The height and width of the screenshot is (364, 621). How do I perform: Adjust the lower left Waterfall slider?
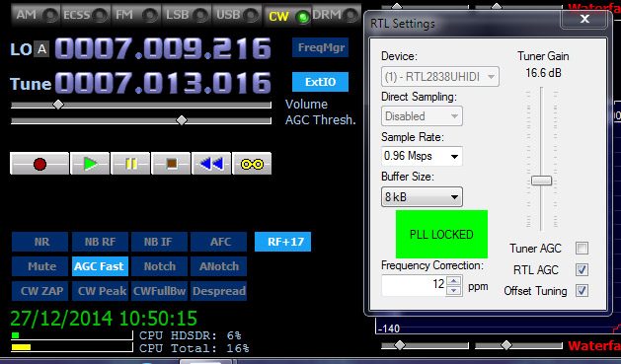pyautogui.click(x=400, y=345)
